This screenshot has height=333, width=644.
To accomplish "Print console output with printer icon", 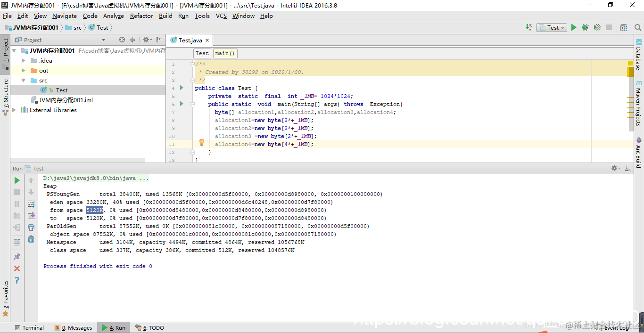I will [31, 227].
